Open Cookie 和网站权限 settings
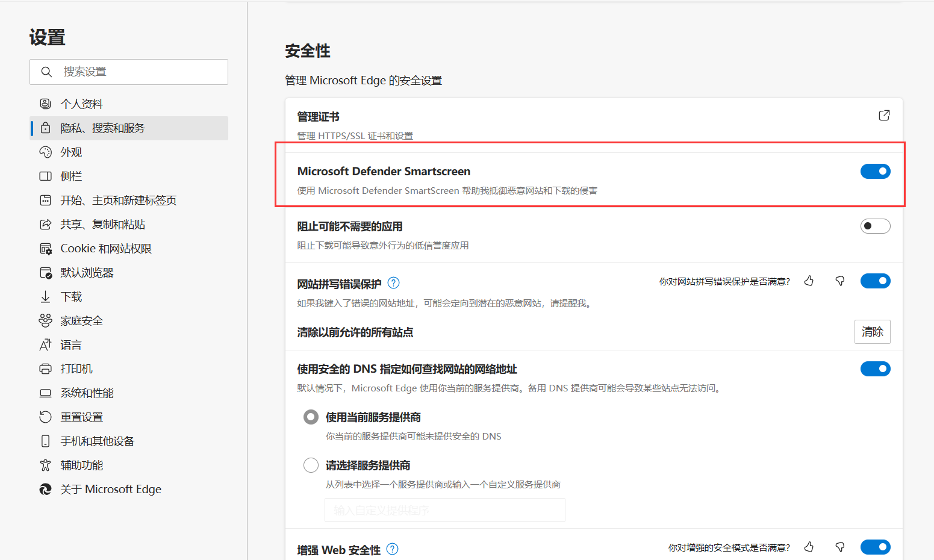Image resolution: width=934 pixels, height=560 pixels. click(x=129, y=248)
